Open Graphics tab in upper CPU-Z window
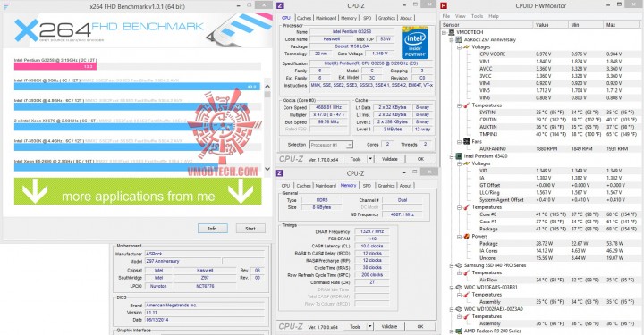 [x=386, y=18]
